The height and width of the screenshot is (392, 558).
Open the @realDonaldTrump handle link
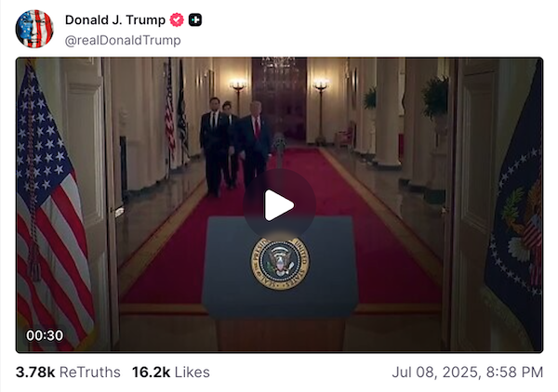tap(123, 40)
